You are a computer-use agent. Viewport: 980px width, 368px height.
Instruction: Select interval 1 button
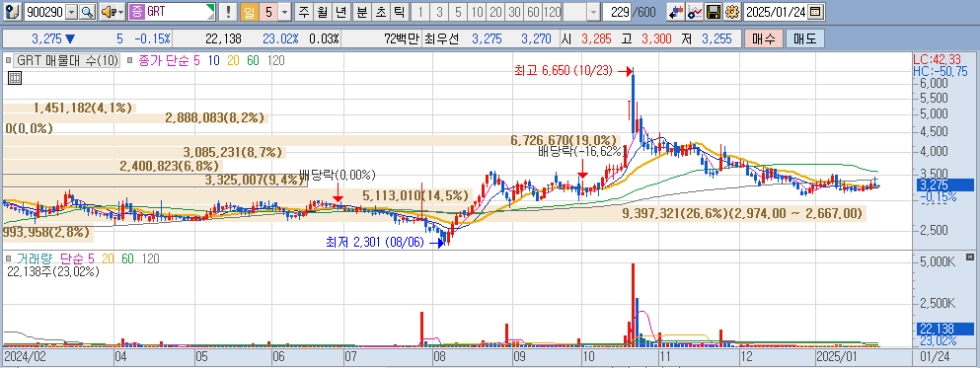(x=421, y=11)
